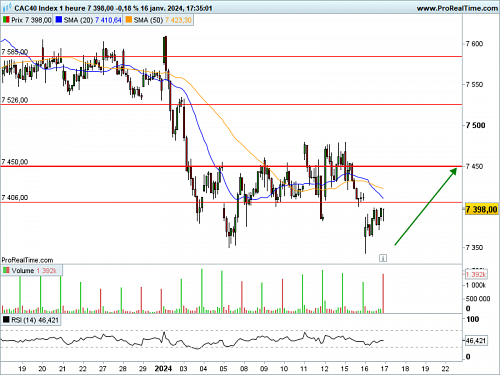The width and height of the screenshot is (500, 375).
Task: Click the chart icon beside CAC40 title
Action: point(7,7)
